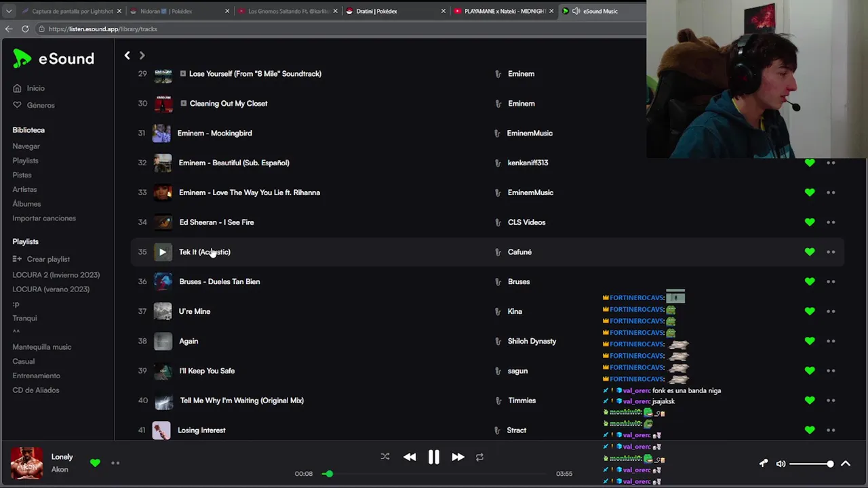
Task: Open options dots for Lonely in the player
Action: (115, 463)
